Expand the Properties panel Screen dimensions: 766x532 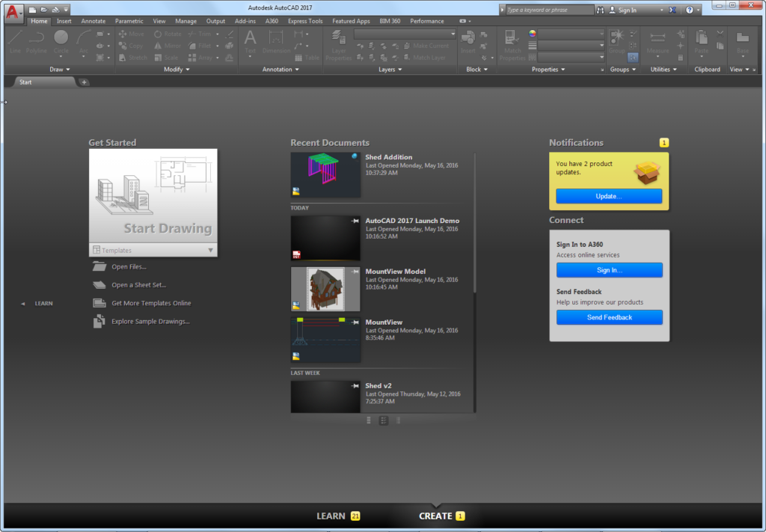click(548, 70)
